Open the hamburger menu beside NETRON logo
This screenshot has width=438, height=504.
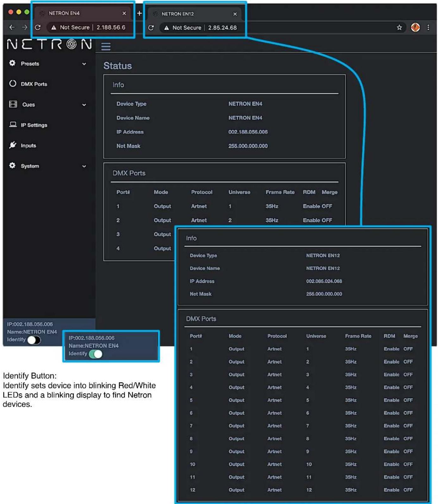pos(106,46)
